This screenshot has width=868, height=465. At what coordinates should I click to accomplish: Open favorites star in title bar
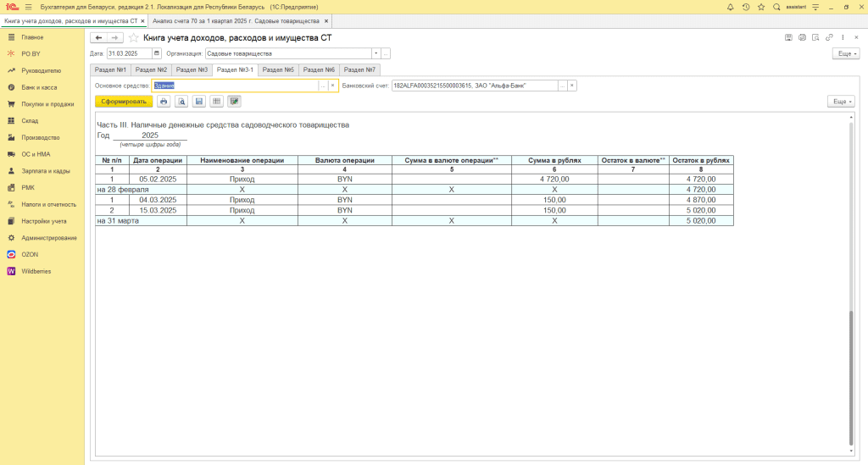pos(761,7)
